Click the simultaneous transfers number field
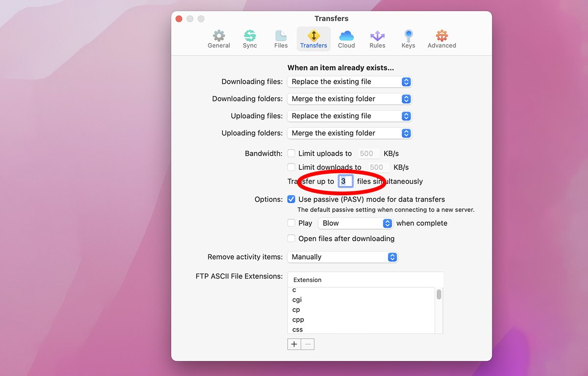Image resolution: width=588 pixels, height=376 pixels. [345, 181]
